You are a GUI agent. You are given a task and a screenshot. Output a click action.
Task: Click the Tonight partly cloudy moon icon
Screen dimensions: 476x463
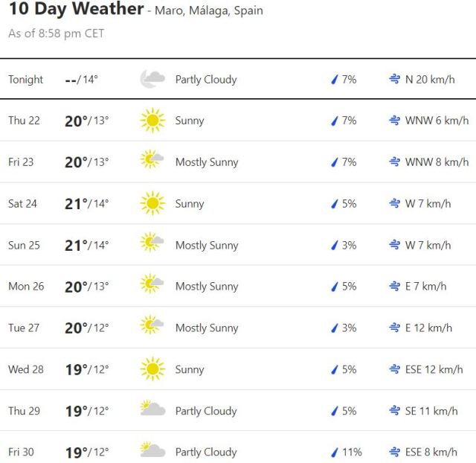[152, 80]
